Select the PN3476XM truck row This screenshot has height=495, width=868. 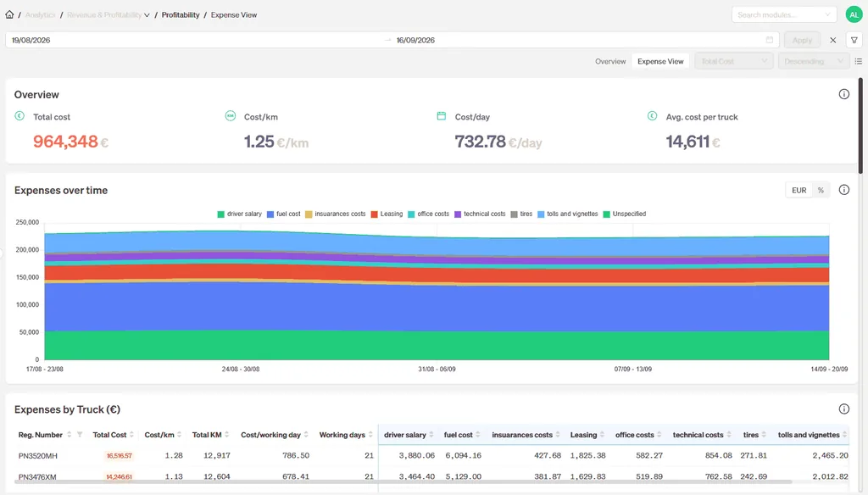(x=431, y=476)
